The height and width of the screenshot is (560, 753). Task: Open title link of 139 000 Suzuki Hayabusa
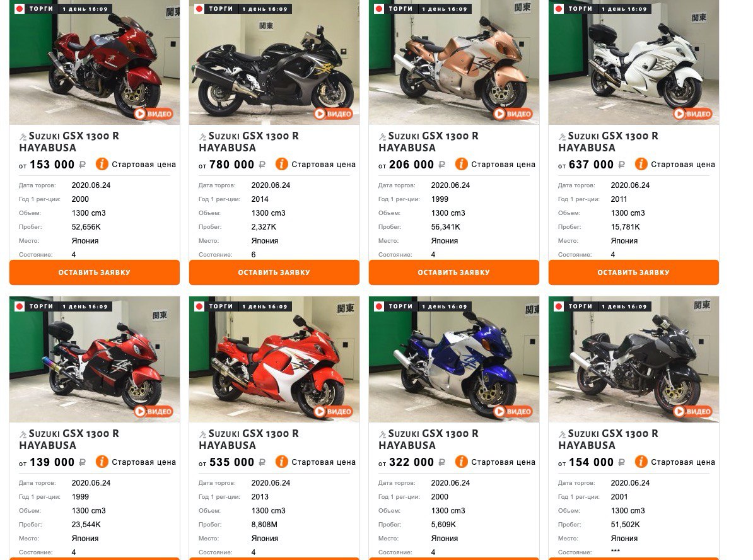coord(69,440)
